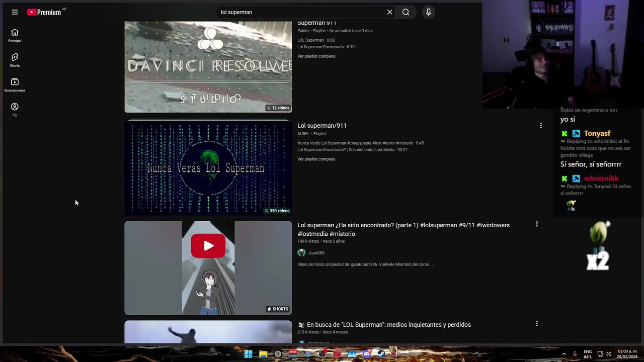The height and width of the screenshot is (362, 644).
Task: Click the tray microphone icon
Action: coord(575,354)
